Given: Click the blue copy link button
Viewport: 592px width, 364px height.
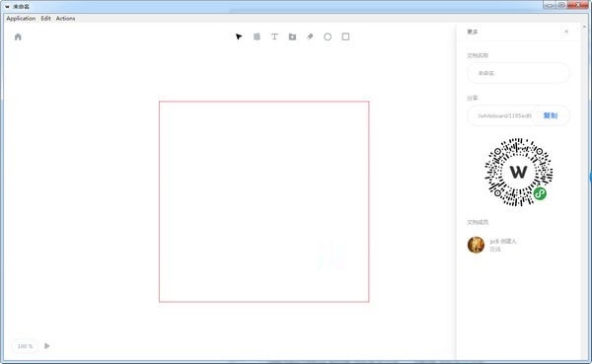Looking at the screenshot, I should click(551, 115).
